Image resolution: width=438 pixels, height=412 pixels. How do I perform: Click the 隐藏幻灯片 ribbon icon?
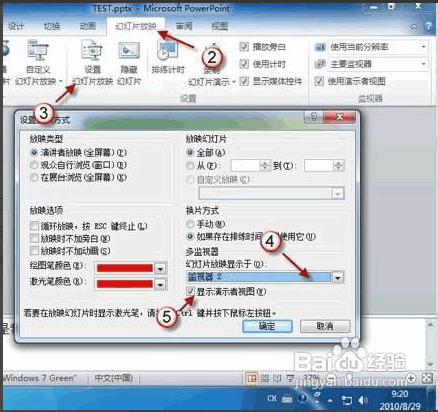pos(129,63)
